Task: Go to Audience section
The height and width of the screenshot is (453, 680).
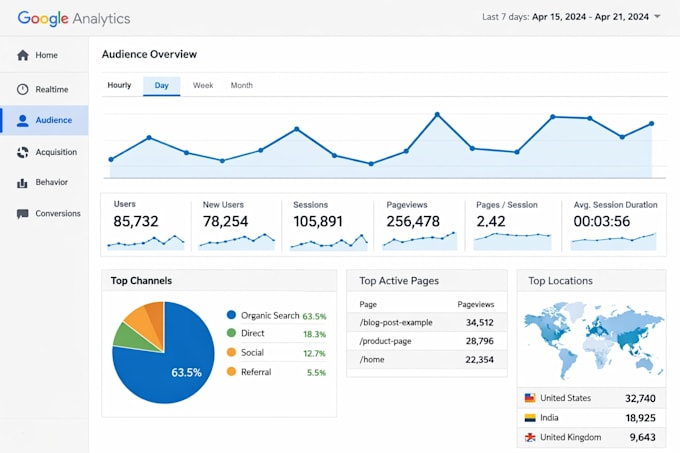Action: pyautogui.click(x=44, y=120)
